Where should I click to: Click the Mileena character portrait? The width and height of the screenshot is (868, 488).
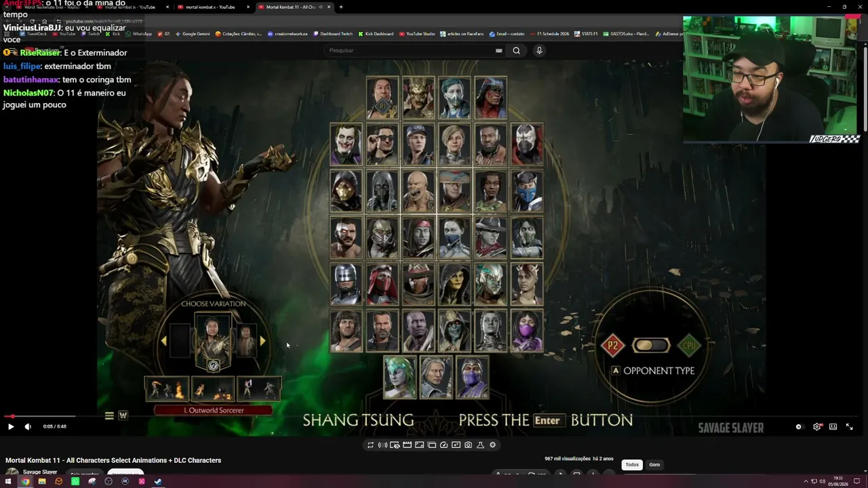tap(527, 331)
